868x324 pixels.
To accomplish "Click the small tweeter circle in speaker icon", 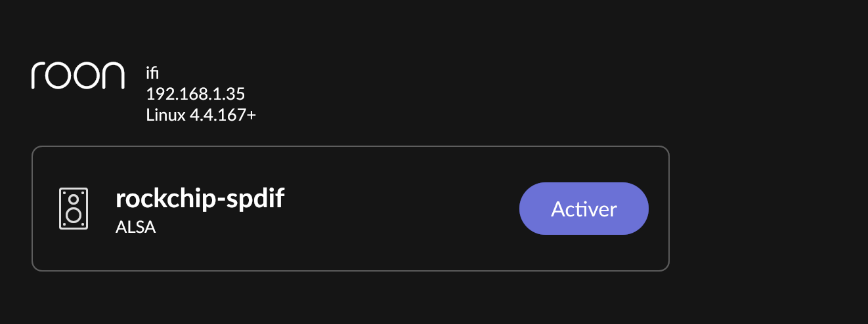I will pos(74,199).
